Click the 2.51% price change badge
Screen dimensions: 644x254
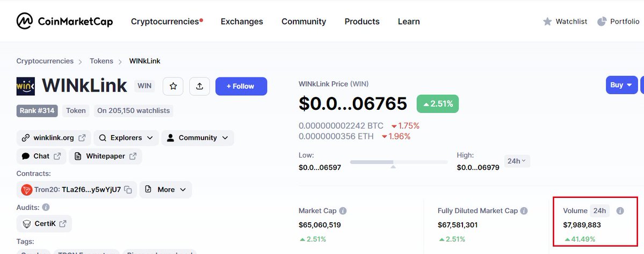[437, 104]
